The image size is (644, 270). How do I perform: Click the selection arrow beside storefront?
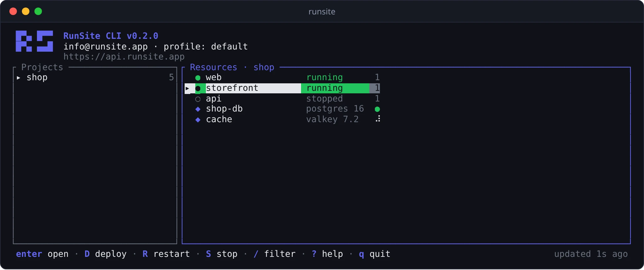click(x=187, y=88)
